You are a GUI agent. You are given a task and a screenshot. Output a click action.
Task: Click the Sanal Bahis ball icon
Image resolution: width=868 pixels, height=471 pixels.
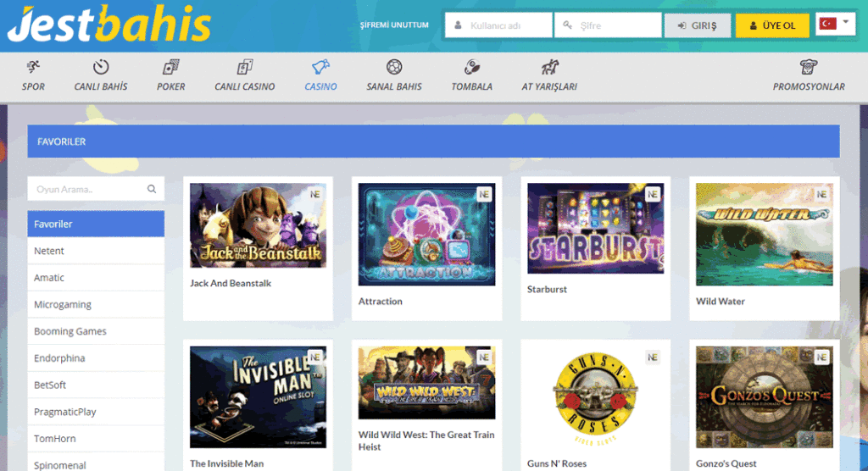coord(393,67)
